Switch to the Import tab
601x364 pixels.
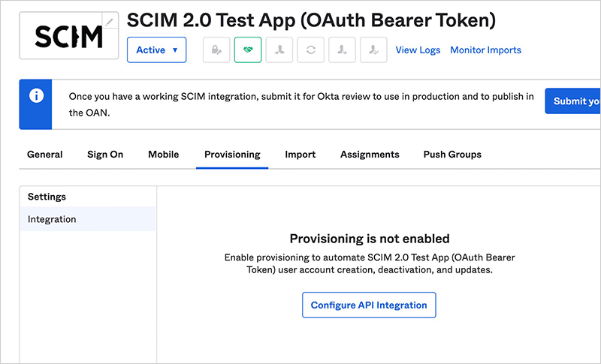pos(300,155)
